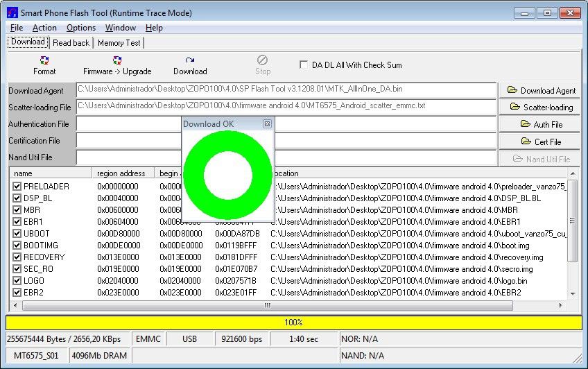
Task: Uncheck the UBOOT partition
Action: 17,233
